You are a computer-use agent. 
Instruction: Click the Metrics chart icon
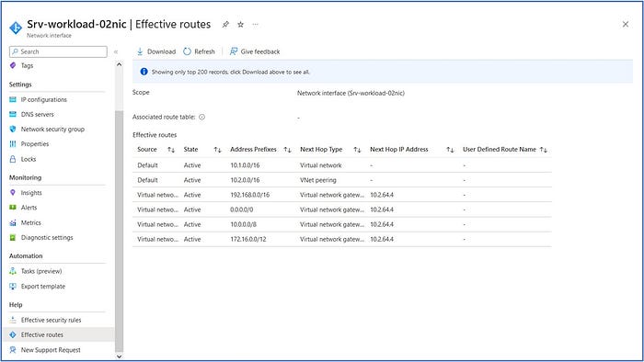coord(13,222)
